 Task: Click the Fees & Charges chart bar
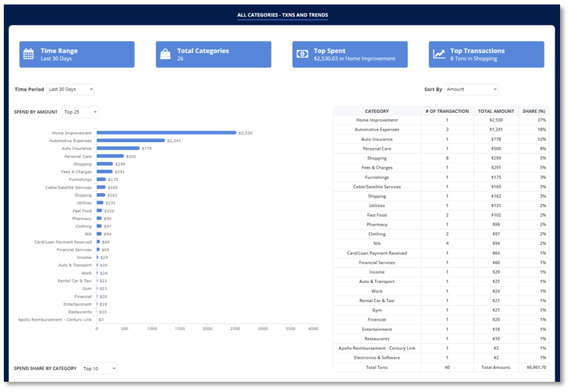pyautogui.click(x=105, y=171)
